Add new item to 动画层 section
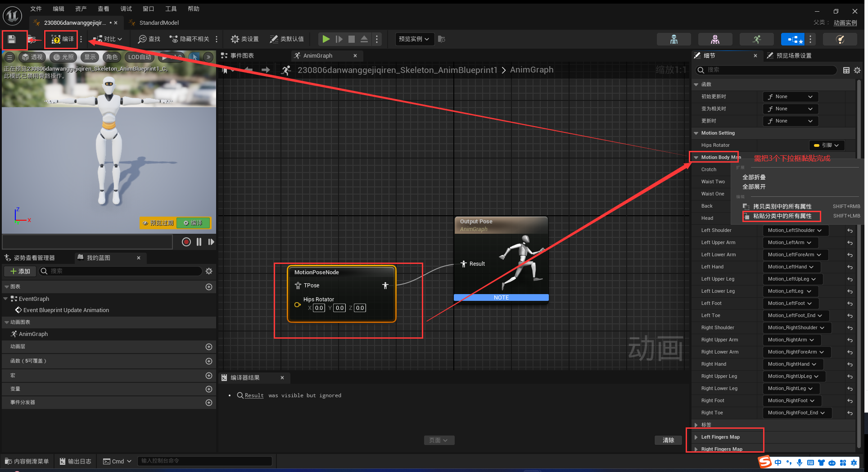 pyautogui.click(x=208, y=347)
